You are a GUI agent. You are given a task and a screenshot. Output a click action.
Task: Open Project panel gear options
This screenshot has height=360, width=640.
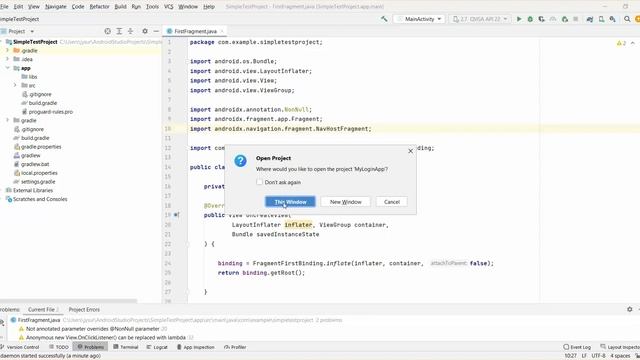[145, 31]
